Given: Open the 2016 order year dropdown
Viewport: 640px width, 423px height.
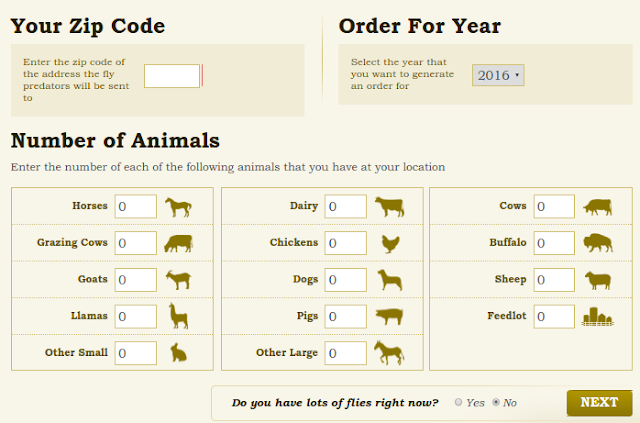Looking at the screenshot, I should click(x=498, y=75).
